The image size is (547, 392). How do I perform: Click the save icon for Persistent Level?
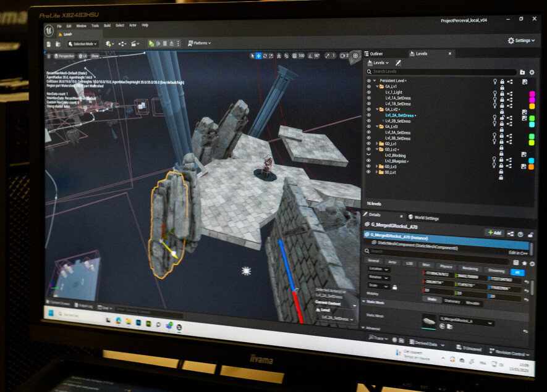click(525, 82)
